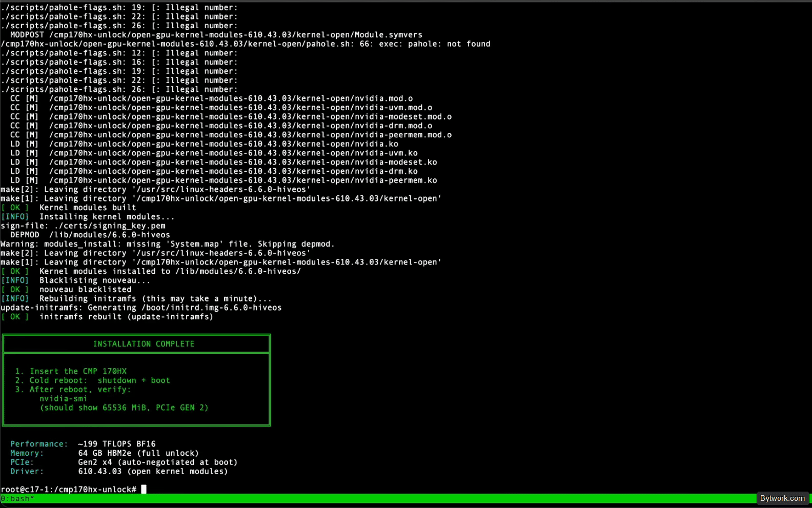Click the LD [M] nvidia-peermem.ko line
812x508 pixels.
pyautogui.click(x=224, y=180)
